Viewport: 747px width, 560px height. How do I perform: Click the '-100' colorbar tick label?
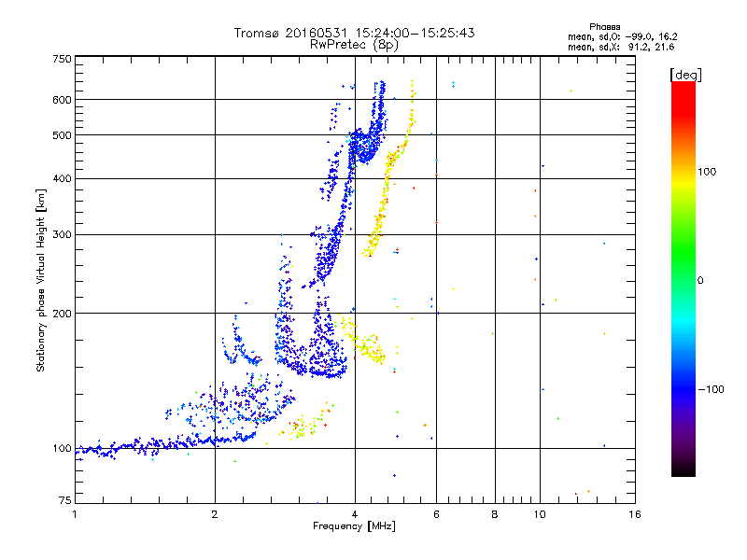[x=712, y=389]
